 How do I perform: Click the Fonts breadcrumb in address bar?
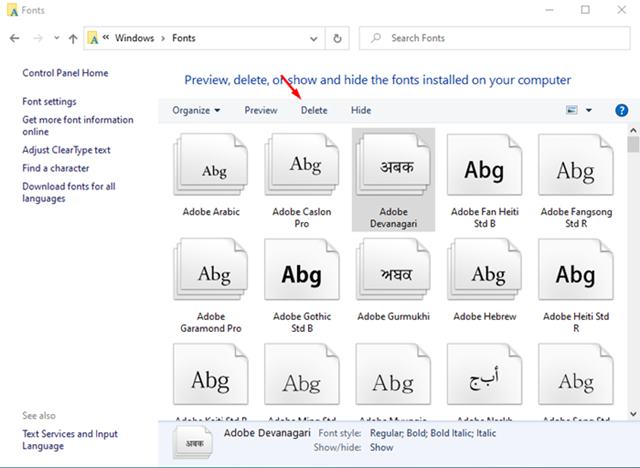pos(184,38)
